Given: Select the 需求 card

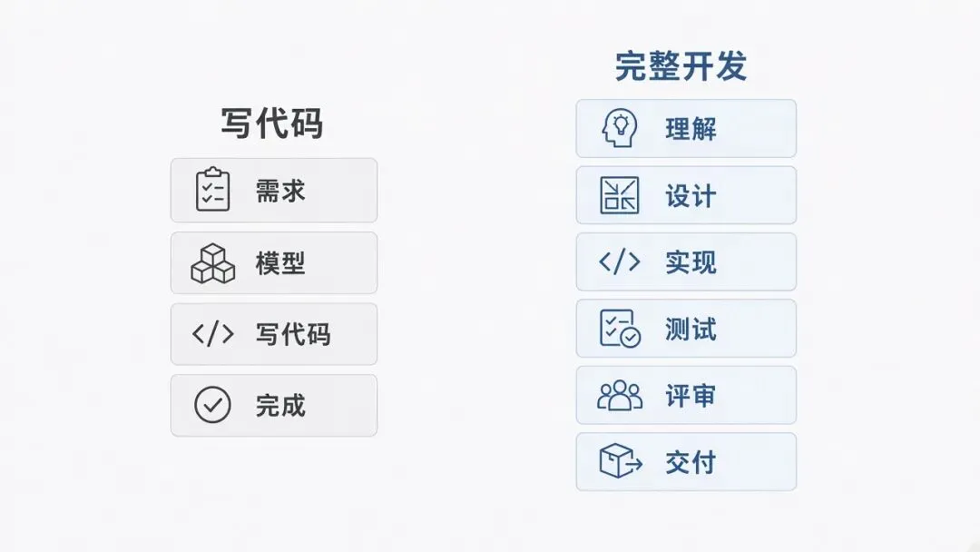Looking at the screenshot, I should click(x=274, y=190).
